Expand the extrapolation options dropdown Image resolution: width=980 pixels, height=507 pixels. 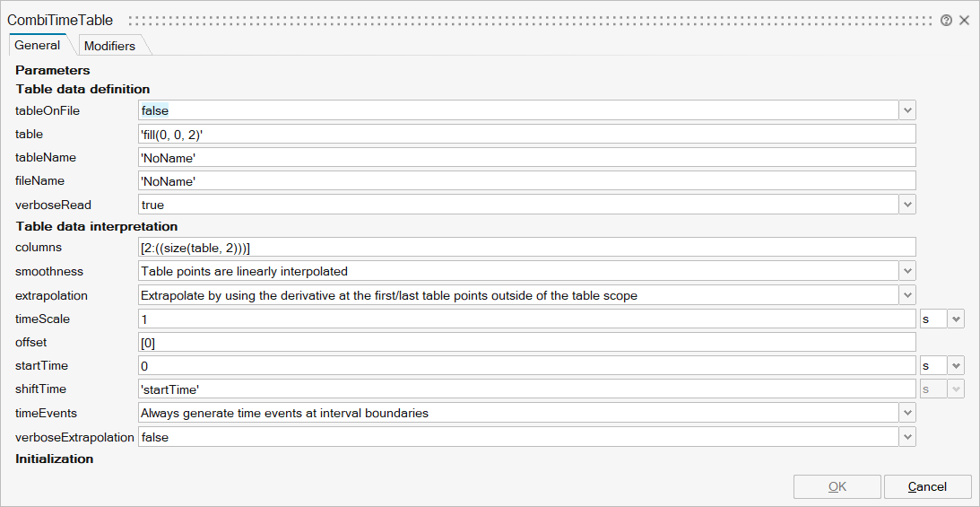[x=907, y=295]
